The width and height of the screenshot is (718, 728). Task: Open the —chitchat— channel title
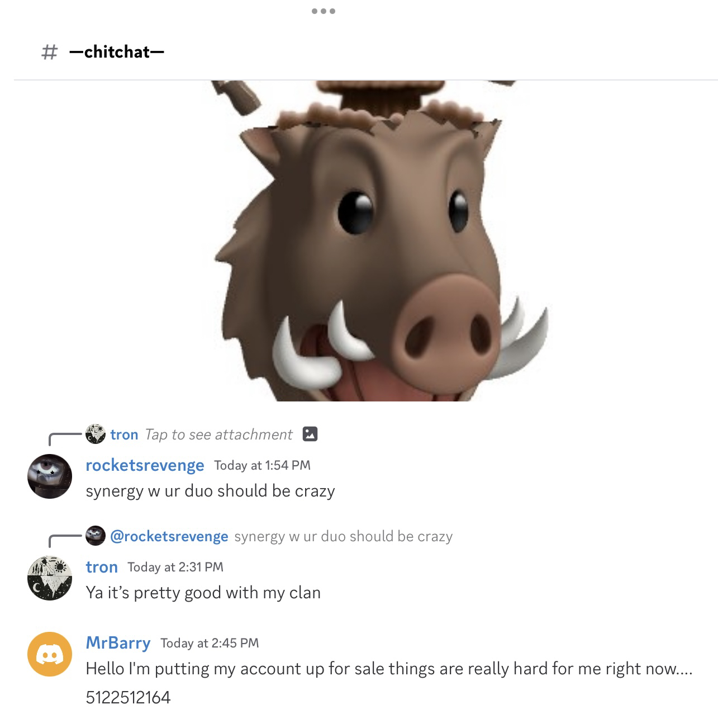pos(117,52)
